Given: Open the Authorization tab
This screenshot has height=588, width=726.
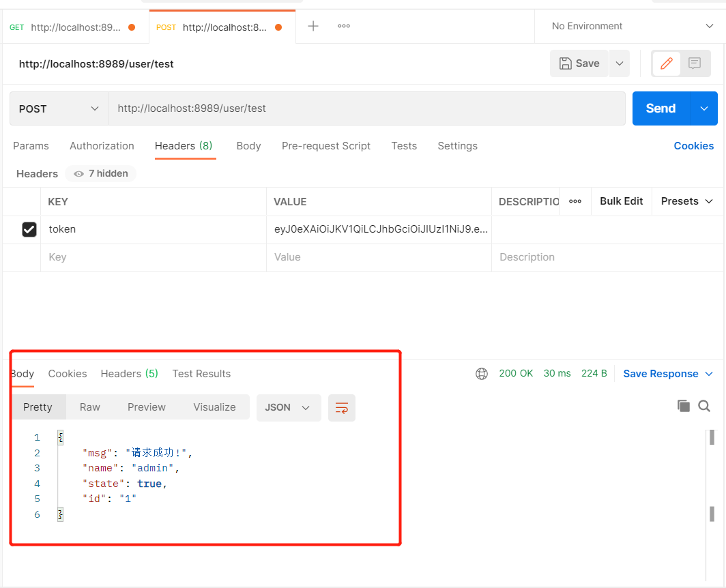Looking at the screenshot, I should coord(102,146).
